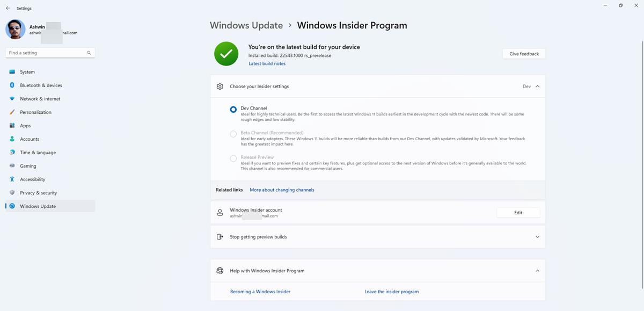This screenshot has height=311, width=644.
Task: Expand the Stop getting preview builds section
Action: [537, 236]
